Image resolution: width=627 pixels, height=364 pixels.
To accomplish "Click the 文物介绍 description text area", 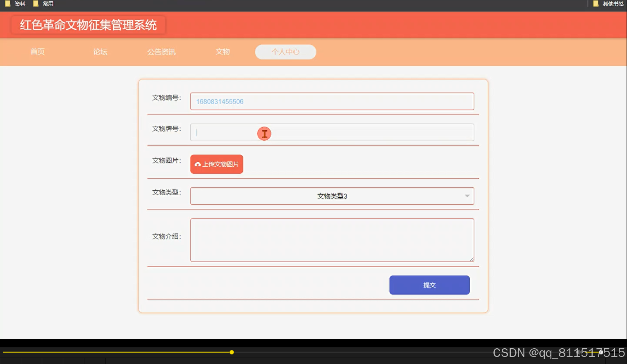I will click(332, 240).
